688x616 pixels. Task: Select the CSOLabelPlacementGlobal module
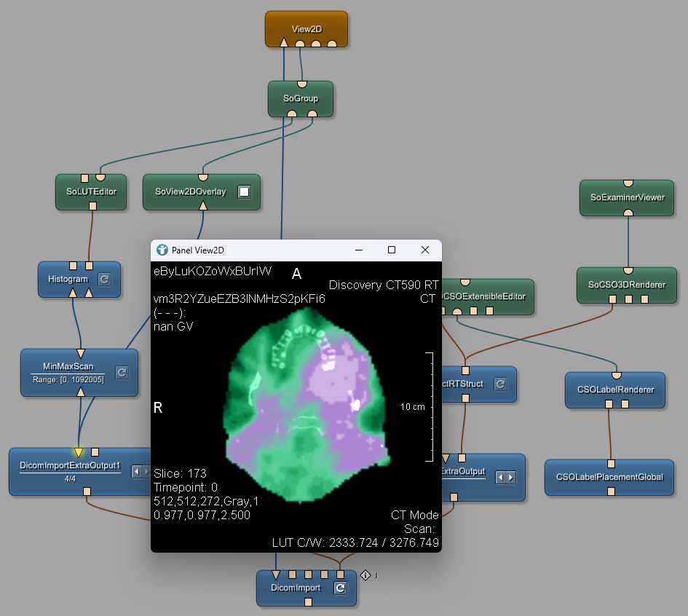tap(609, 477)
